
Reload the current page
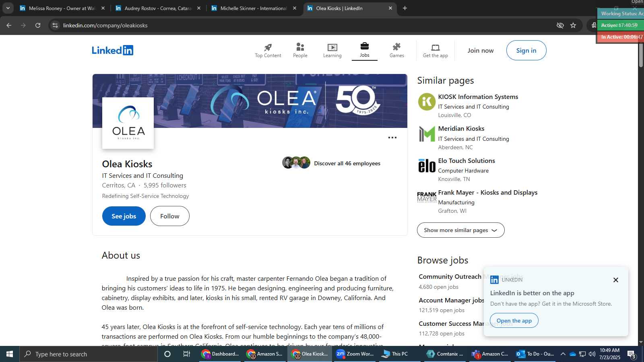[38, 25]
